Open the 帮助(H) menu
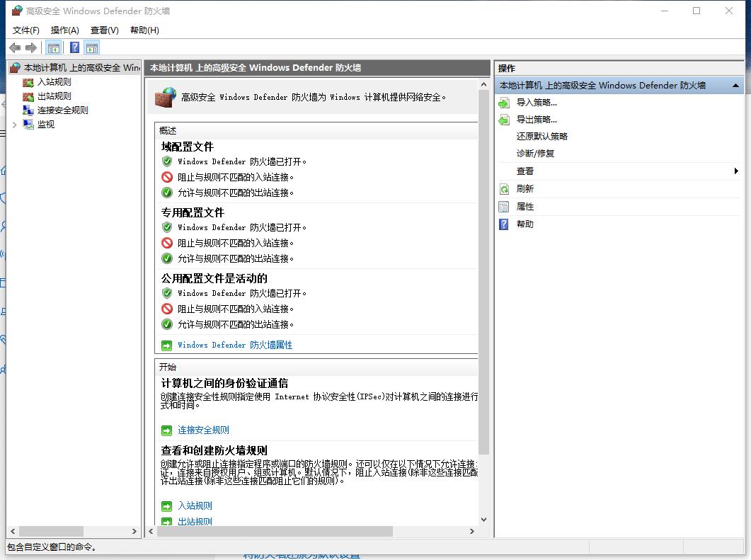 tap(144, 30)
